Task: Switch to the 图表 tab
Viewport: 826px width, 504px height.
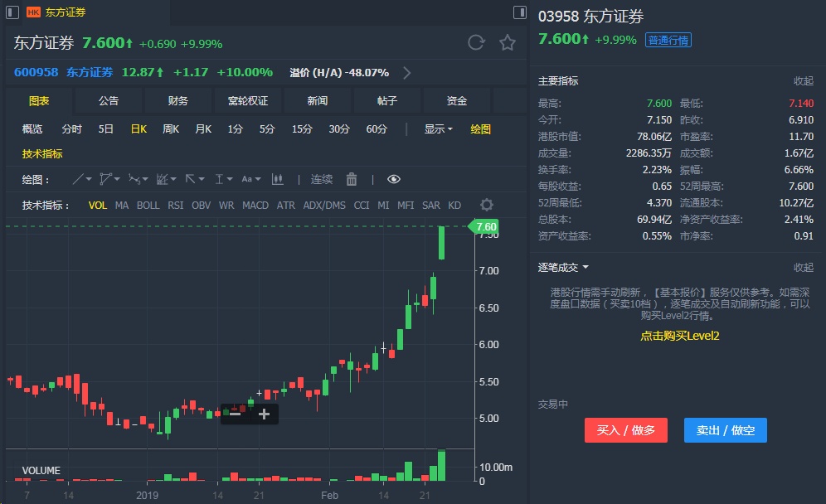Action: point(39,100)
